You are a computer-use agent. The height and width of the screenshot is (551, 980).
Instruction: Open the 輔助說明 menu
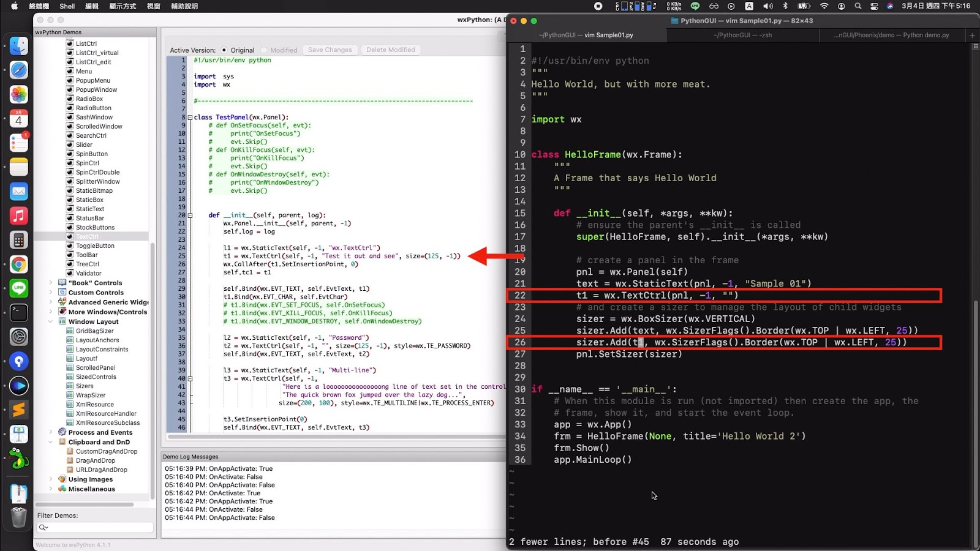click(184, 6)
